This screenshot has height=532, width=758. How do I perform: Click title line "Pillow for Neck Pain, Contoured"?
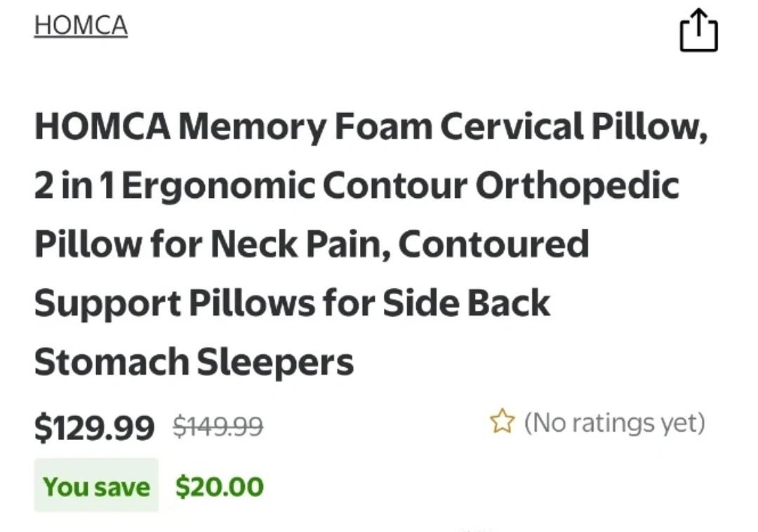[x=311, y=244]
